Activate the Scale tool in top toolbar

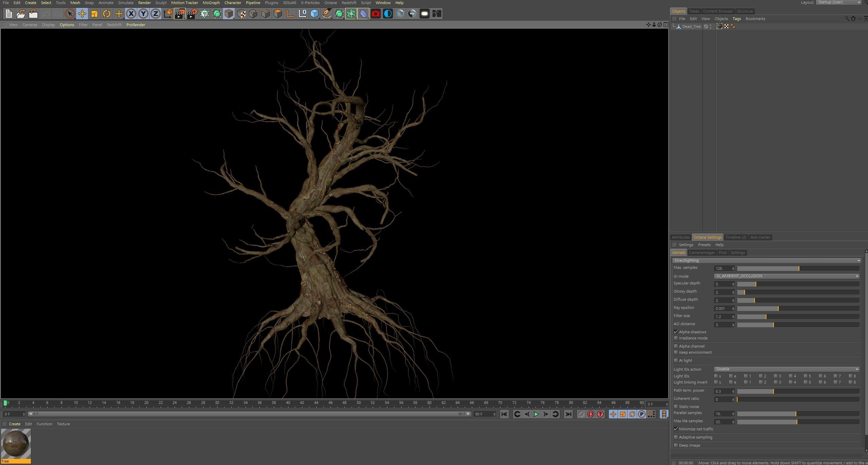(94, 14)
